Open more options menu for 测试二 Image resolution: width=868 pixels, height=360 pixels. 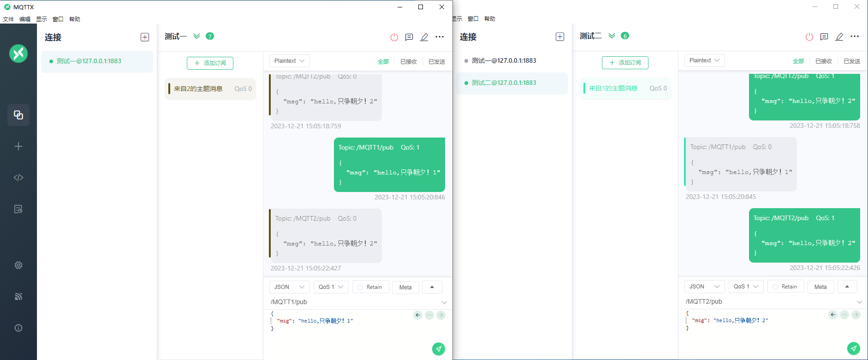855,36
